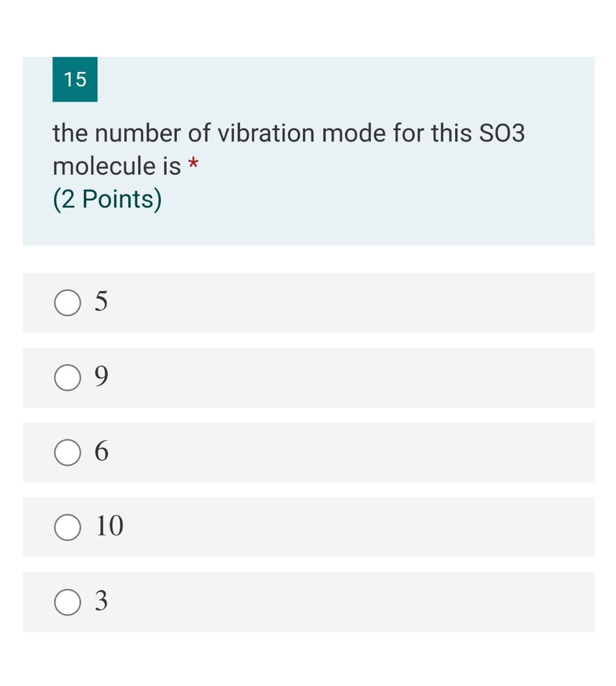Click the number 10 option label
This screenshot has height=686, width=616.
tap(110, 526)
